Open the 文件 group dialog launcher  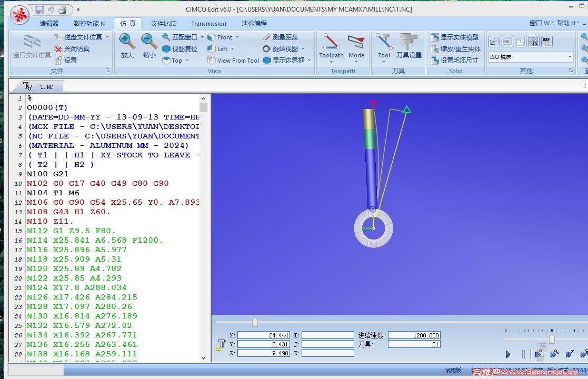(107, 71)
